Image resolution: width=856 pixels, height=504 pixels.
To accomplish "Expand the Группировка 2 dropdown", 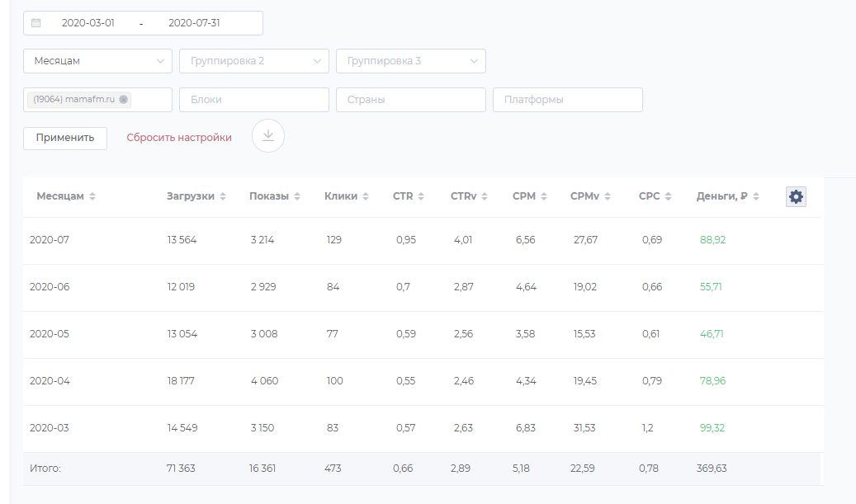I will click(x=254, y=61).
